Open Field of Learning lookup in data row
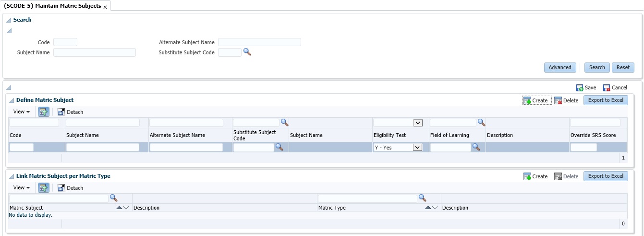 (x=476, y=147)
